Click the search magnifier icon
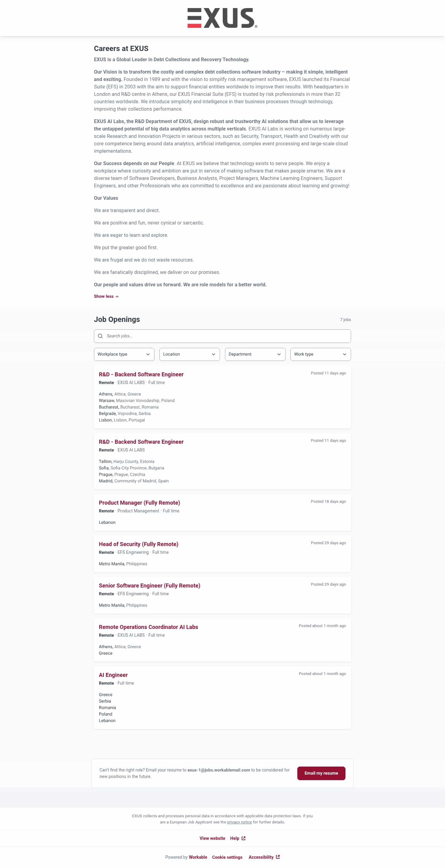445x868 pixels. tap(100, 336)
